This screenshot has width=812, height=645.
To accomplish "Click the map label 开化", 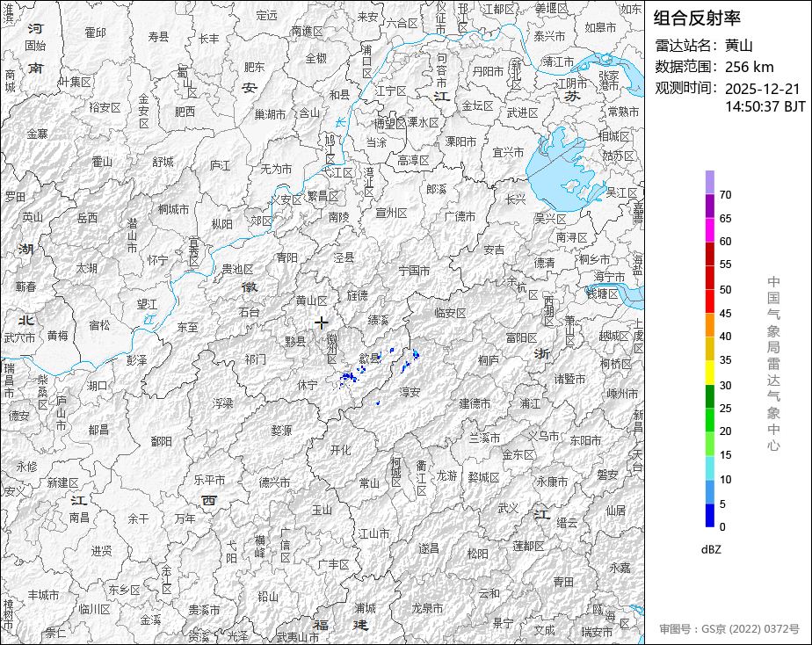I will tap(341, 450).
